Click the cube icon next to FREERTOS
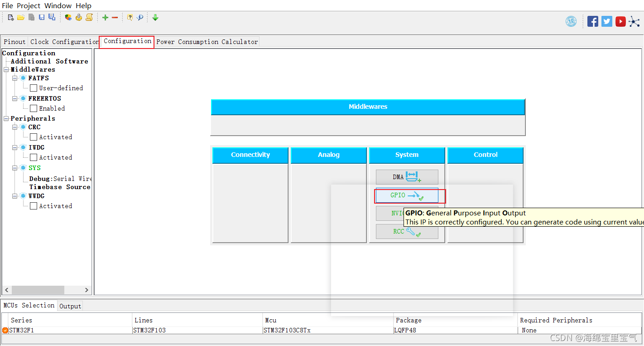This screenshot has height=346, width=644. point(23,98)
